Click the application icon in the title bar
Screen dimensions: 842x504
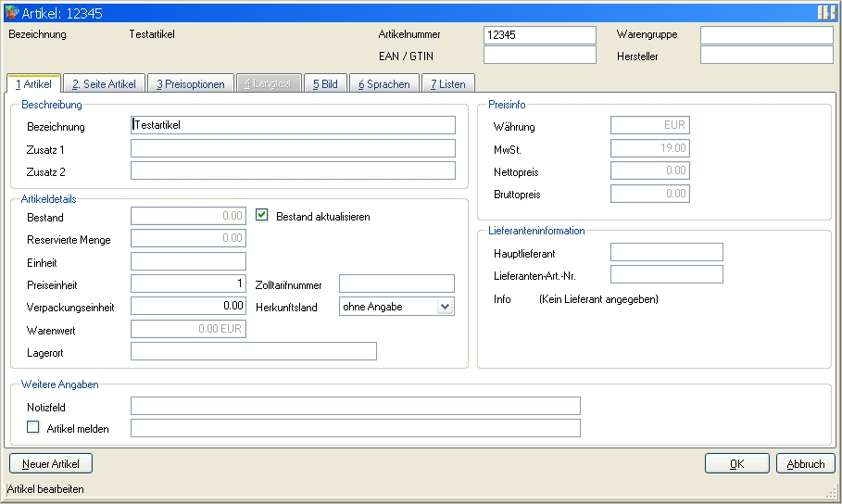12,12
